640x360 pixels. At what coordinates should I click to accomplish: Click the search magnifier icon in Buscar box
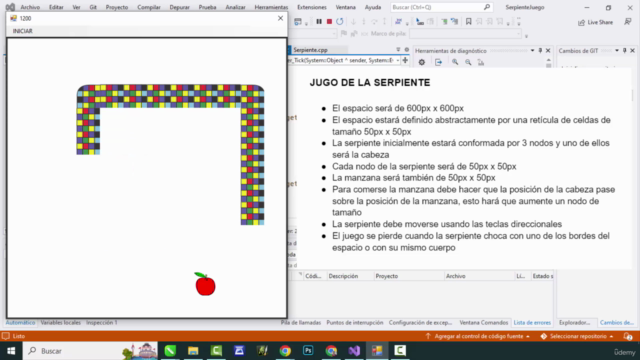click(x=487, y=7)
